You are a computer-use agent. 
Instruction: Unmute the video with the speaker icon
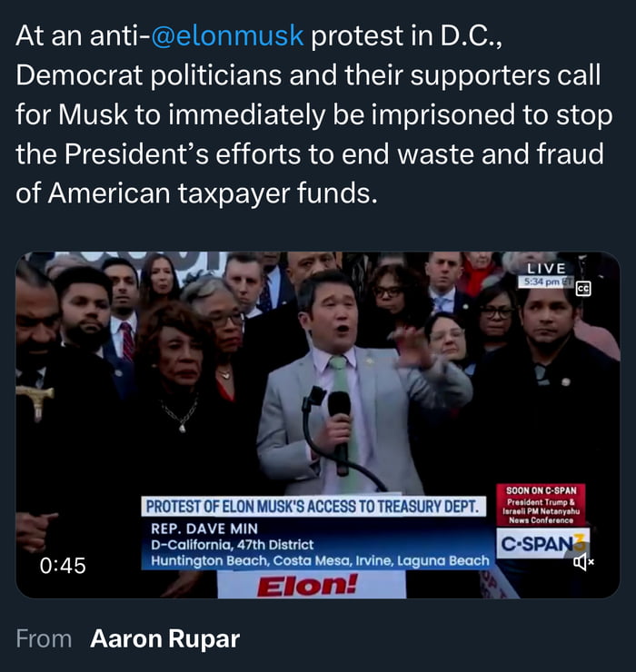coord(582,563)
